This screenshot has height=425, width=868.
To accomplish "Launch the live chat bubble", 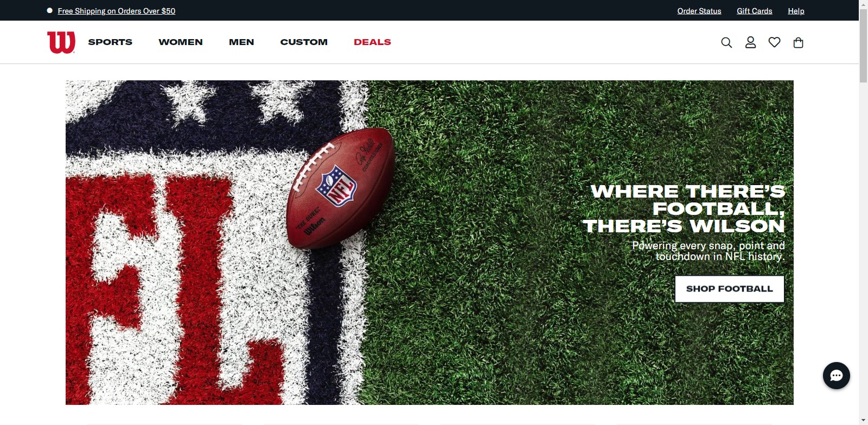I will point(836,376).
